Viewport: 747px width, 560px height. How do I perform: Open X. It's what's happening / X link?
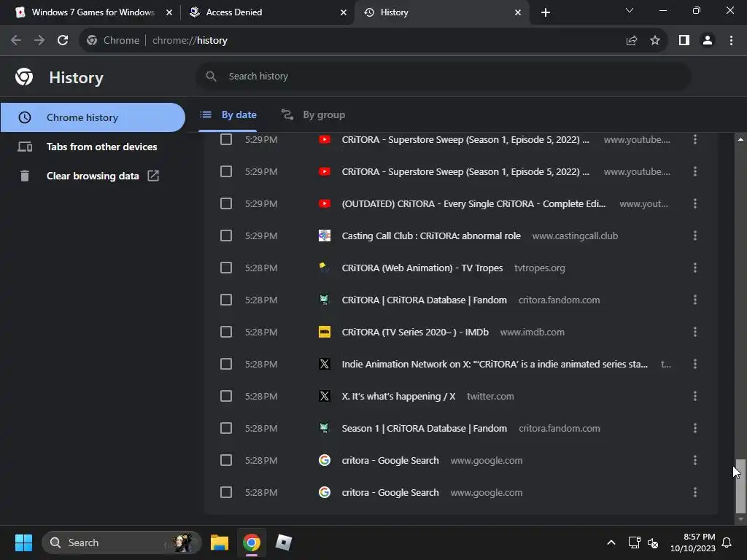(398, 396)
